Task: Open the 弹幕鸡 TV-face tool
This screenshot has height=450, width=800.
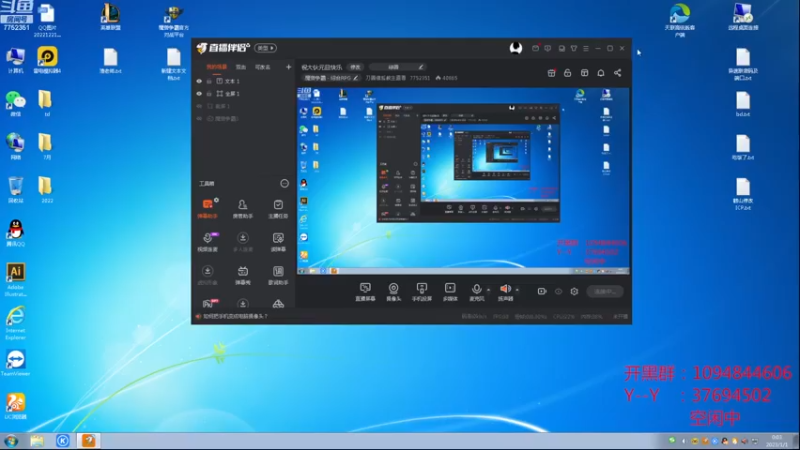Action: (x=243, y=274)
